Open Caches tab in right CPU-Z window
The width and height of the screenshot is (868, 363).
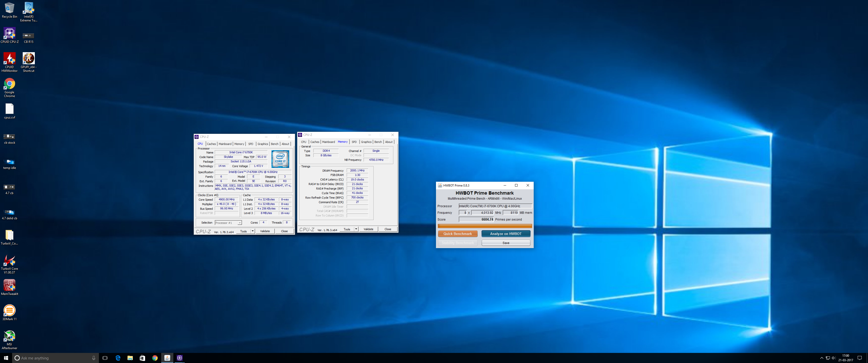tap(315, 142)
